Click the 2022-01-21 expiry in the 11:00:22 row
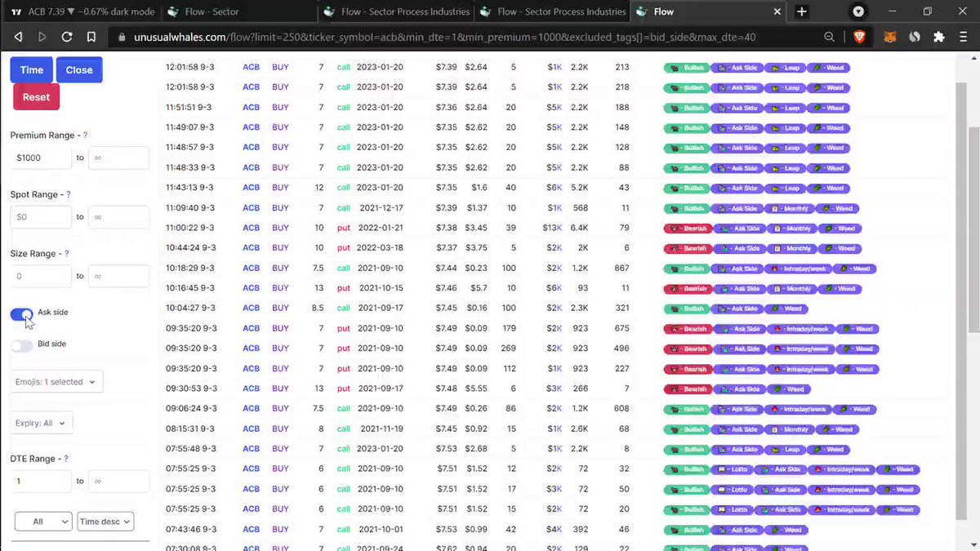Image resolution: width=980 pixels, height=551 pixels. click(x=380, y=228)
